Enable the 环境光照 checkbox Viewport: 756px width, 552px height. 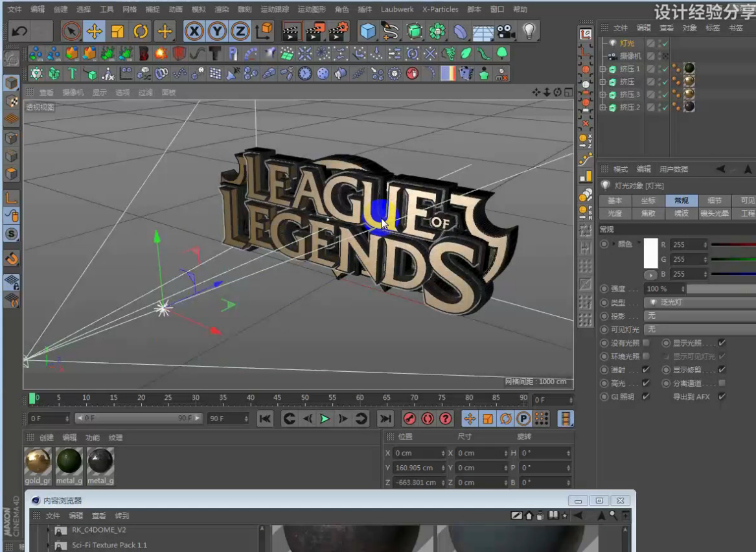click(x=646, y=356)
